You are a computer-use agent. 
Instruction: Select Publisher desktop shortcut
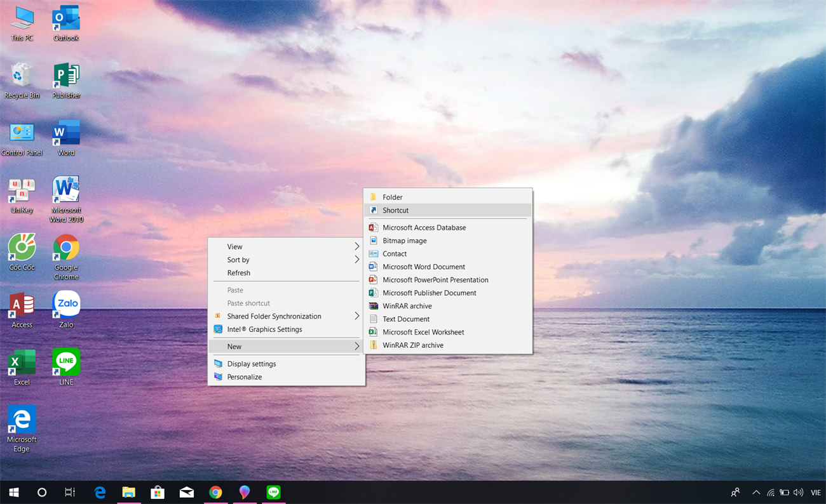(66, 81)
